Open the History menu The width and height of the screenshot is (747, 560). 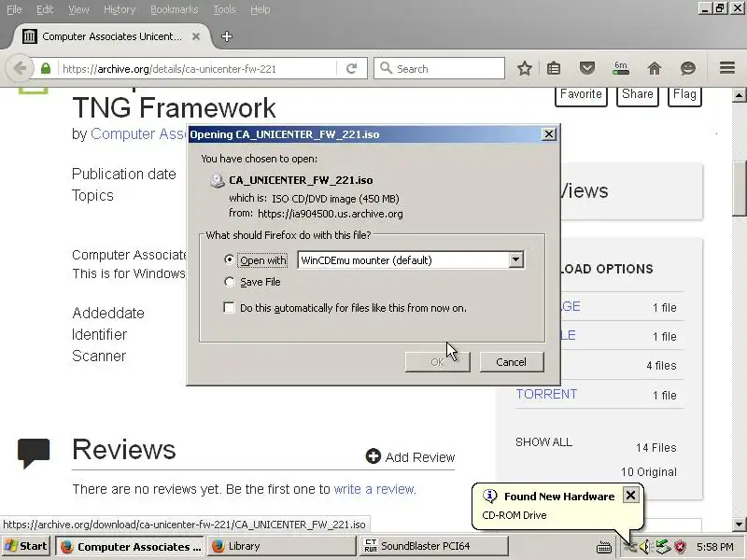[x=120, y=9]
